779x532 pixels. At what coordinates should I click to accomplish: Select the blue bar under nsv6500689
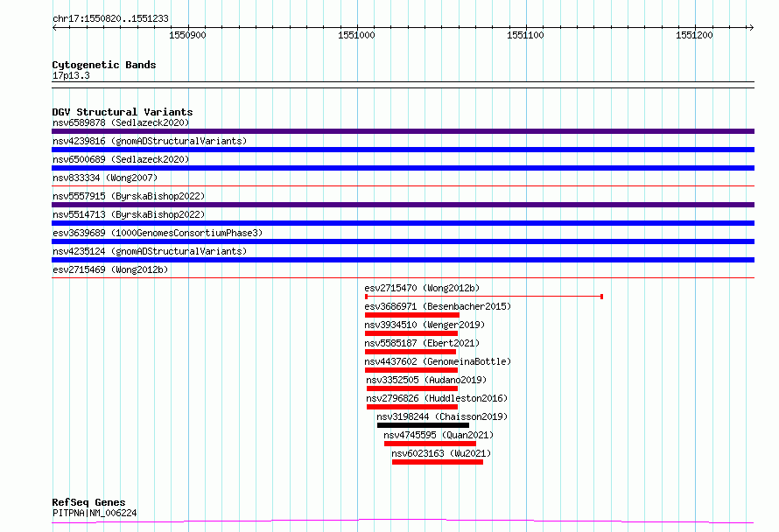coord(403,168)
